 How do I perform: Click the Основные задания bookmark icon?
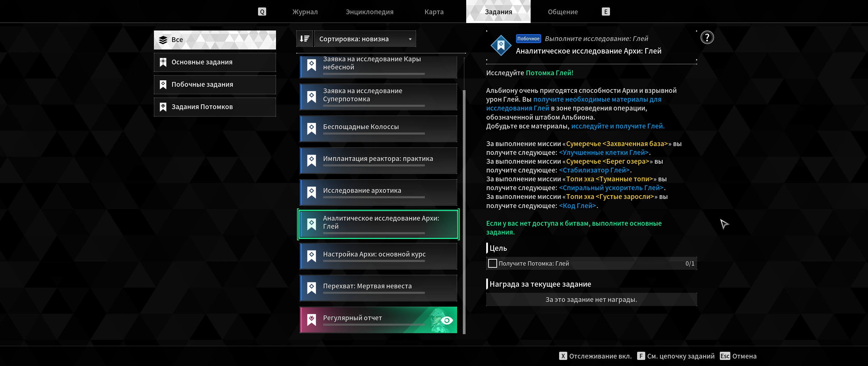(x=163, y=62)
